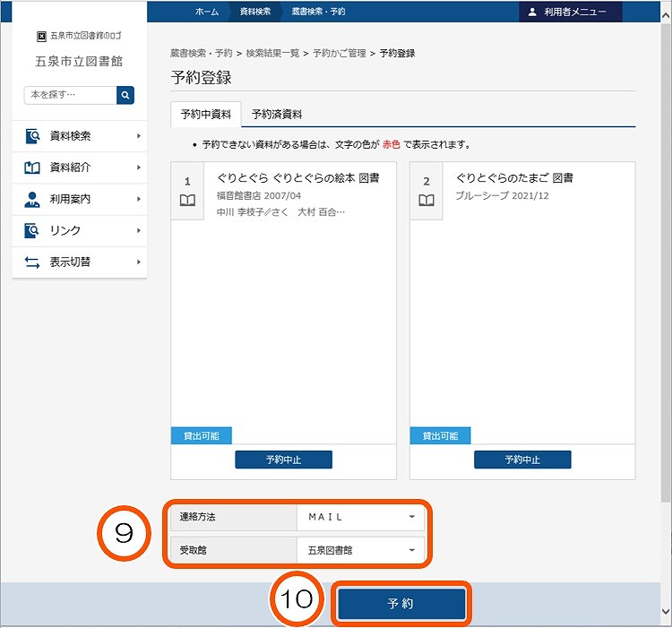Image resolution: width=672 pixels, height=628 pixels.
Task: Open the 受取館 五泉図書館 dropdown
Action: (x=360, y=550)
